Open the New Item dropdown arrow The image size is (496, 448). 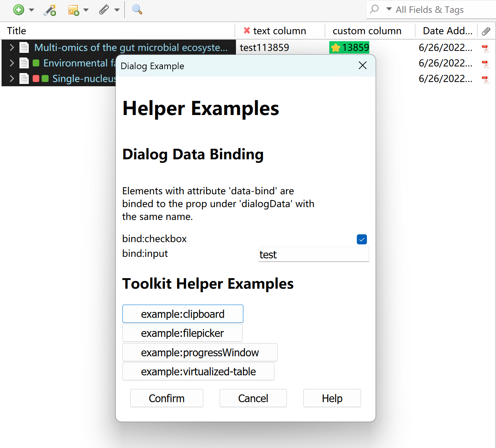click(x=31, y=10)
